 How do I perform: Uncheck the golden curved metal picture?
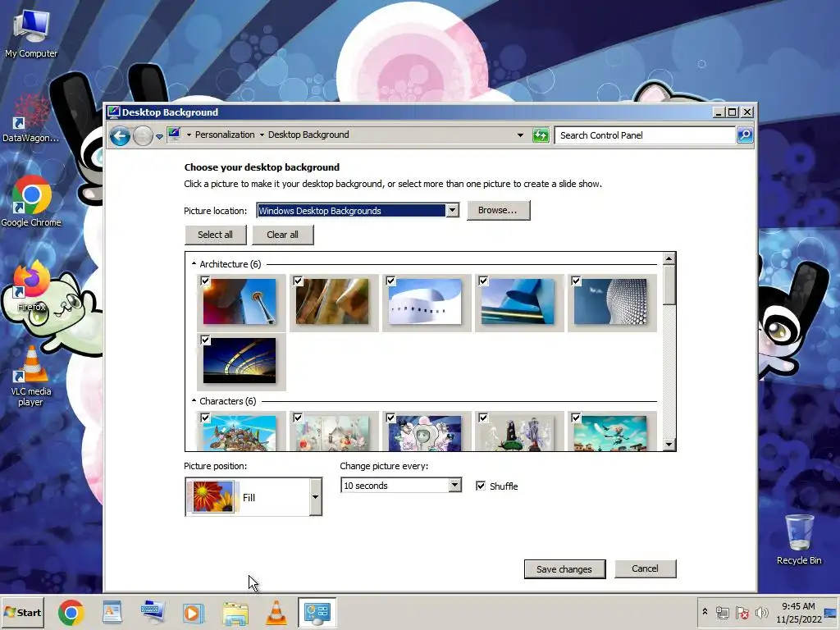[x=298, y=281]
